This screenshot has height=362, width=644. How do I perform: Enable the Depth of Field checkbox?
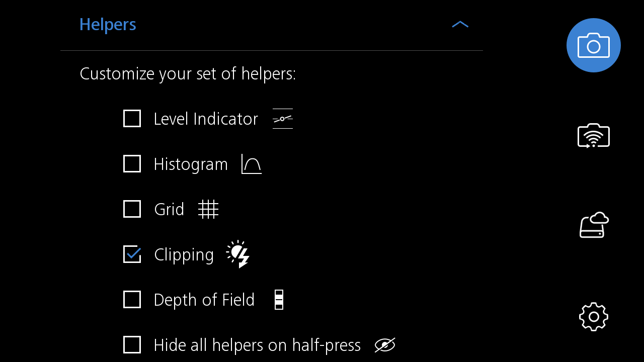pos(132,300)
